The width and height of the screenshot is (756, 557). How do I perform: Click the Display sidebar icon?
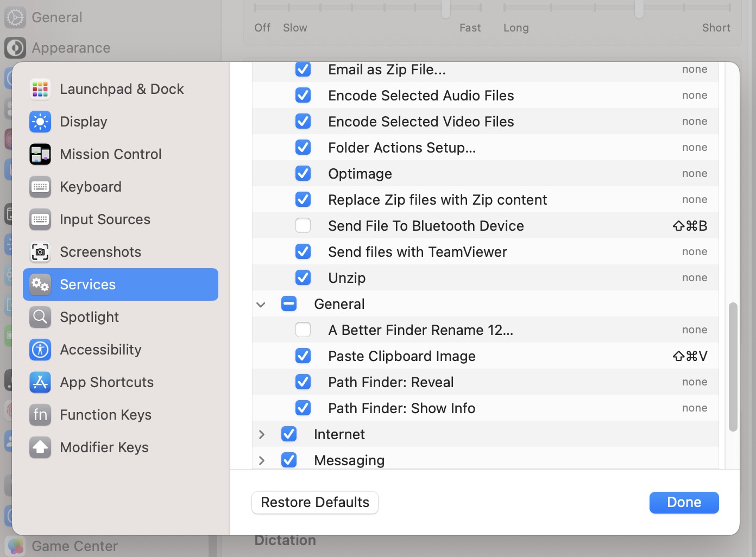tap(40, 122)
